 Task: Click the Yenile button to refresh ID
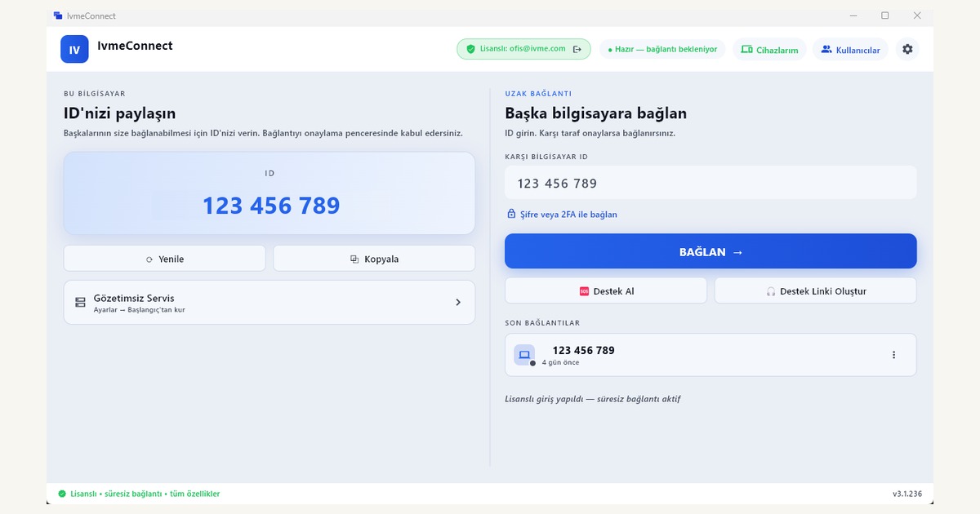(165, 259)
